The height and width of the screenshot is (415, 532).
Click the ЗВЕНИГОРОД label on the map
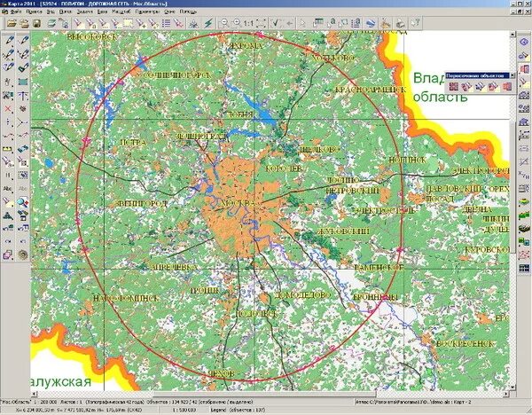click(x=141, y=204)
